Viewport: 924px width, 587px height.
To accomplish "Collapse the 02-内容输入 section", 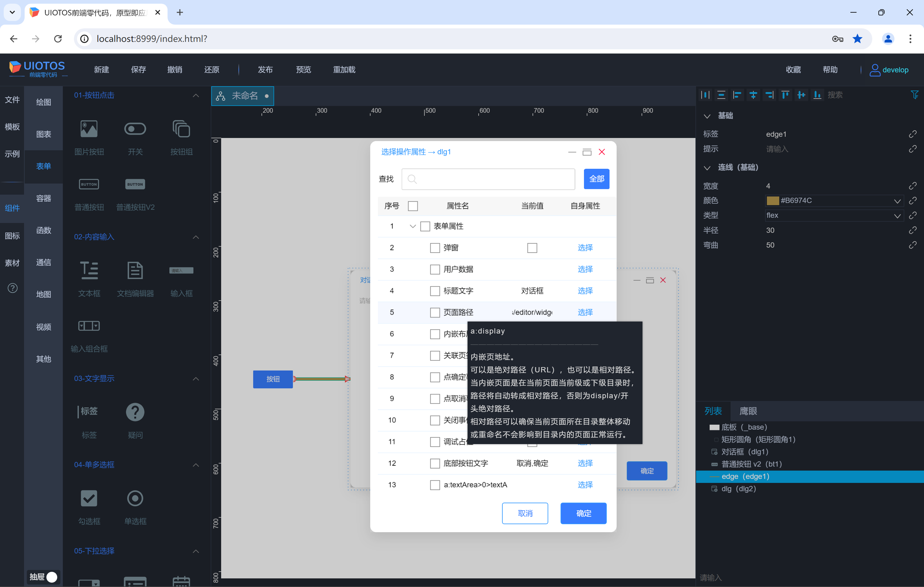I will [x=196, y=237].
